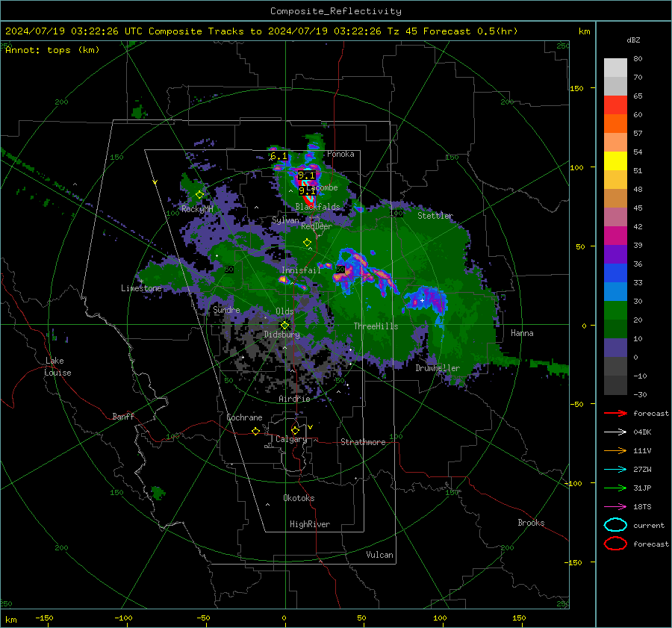Click the RedDeer city label
The image size is (672, 628).
[x=317, y=226]
